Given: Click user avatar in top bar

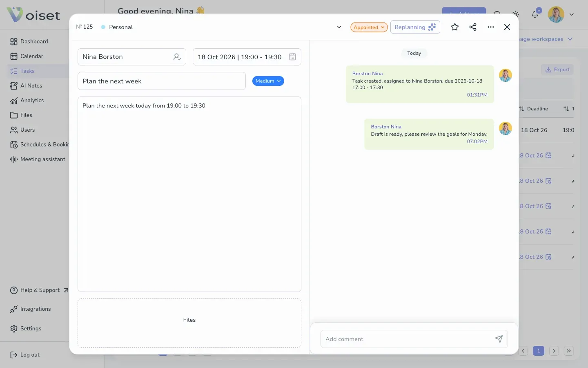Looking at the screenshot, I should pyautogui.click(x=556, y=14).
